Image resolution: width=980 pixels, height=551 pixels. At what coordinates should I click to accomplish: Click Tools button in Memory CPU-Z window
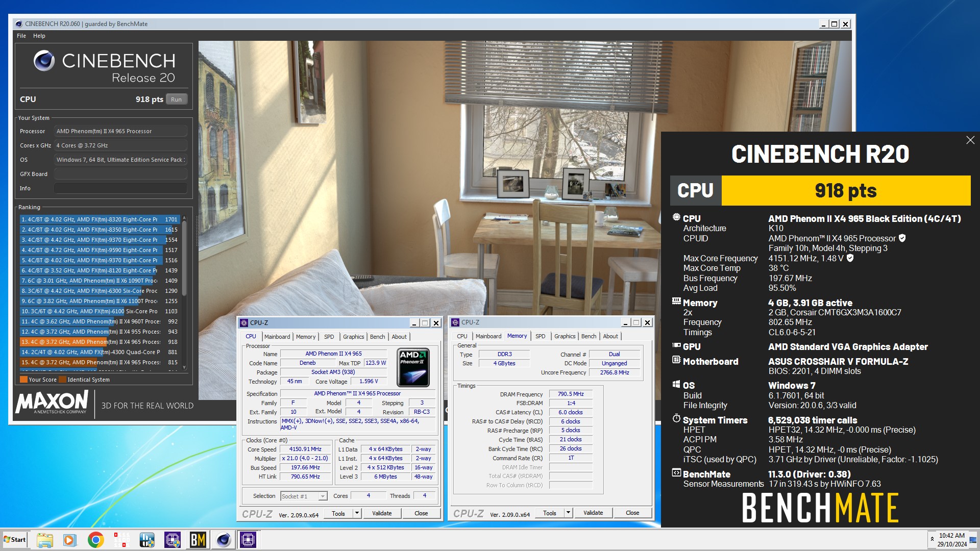(550, 513)
